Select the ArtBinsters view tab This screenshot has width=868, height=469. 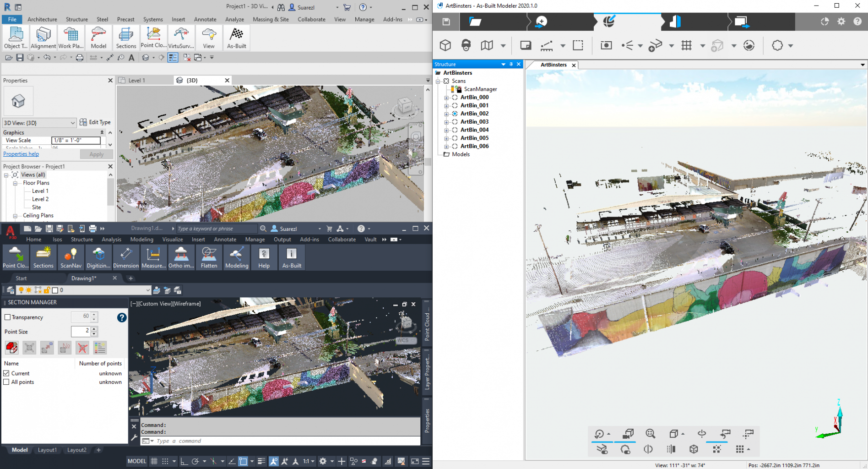coord(553,65)
